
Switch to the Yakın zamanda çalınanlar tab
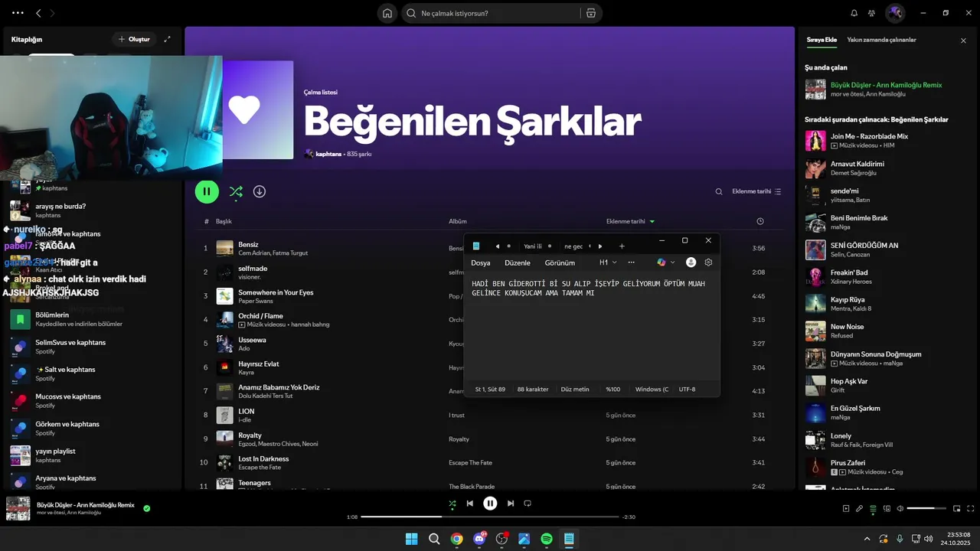881,40
